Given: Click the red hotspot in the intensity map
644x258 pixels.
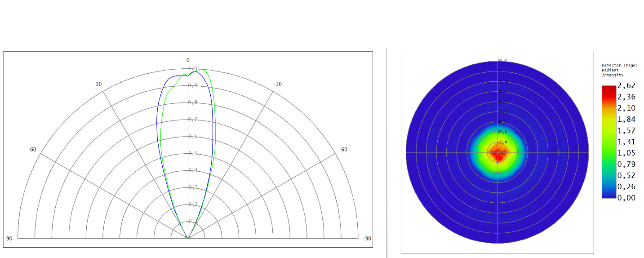Looking at the screenshot, I should point(497,152).
